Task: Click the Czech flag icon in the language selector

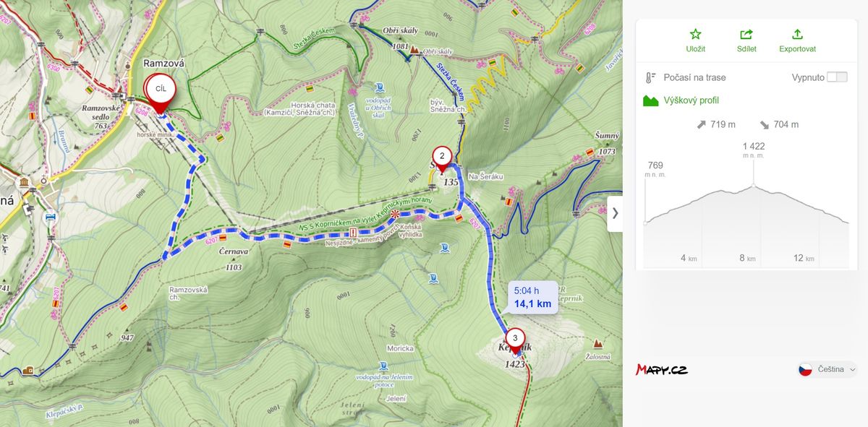Action: click(x=805, y=369)
